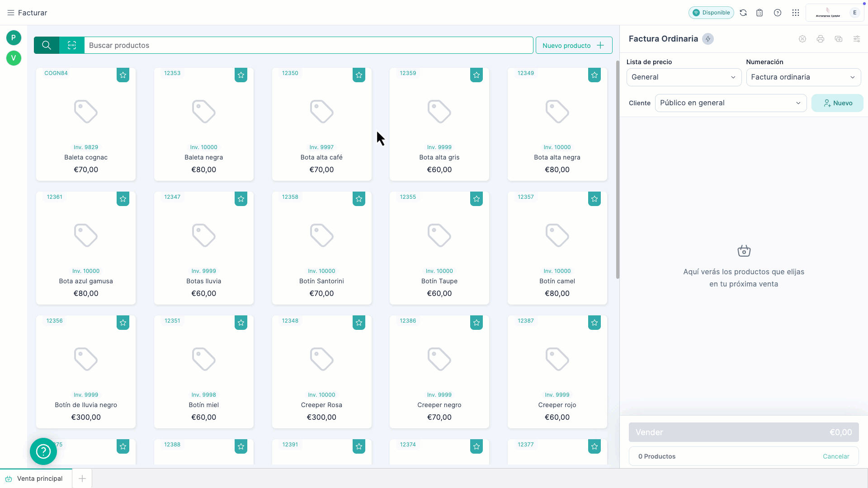This screenshot has height=488, width=868.
Task: Open invoice settings sliders icon
Action: point(857,39)
